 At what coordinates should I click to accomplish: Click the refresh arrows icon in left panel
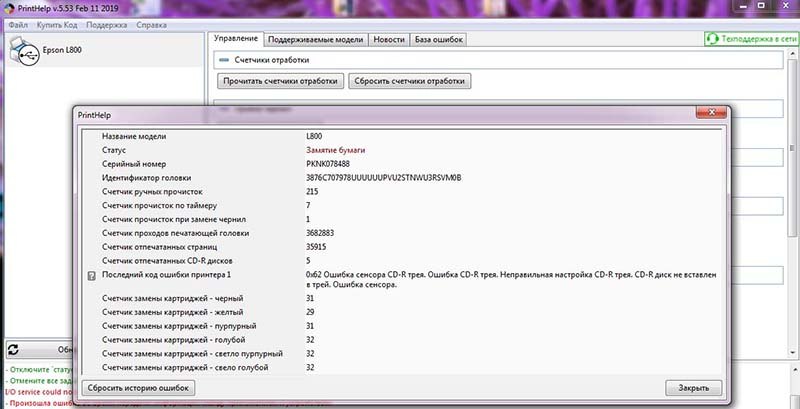click(15, 350)
